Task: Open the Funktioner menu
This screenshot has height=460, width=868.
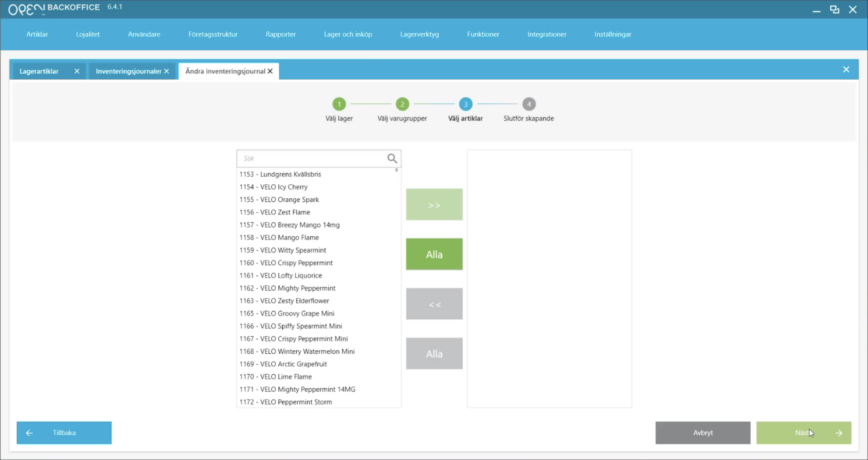Action: (483, 34)
